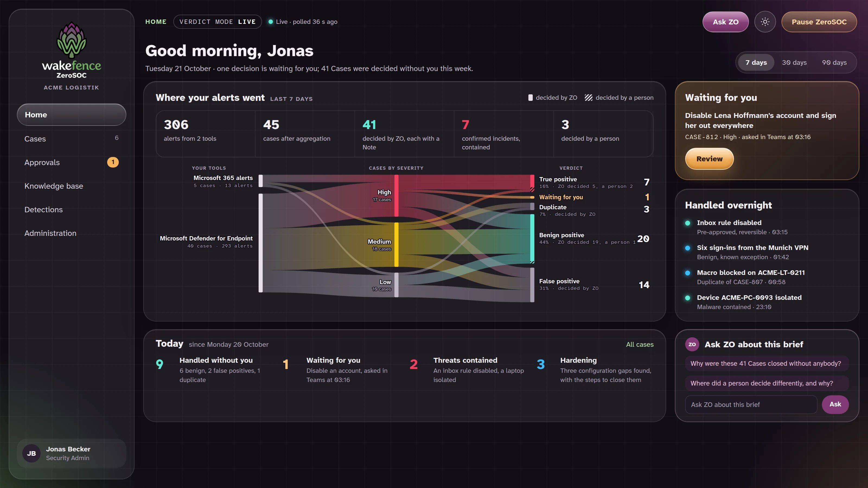Click the green Live status dot
868x488 pixels.
(270, 22)
